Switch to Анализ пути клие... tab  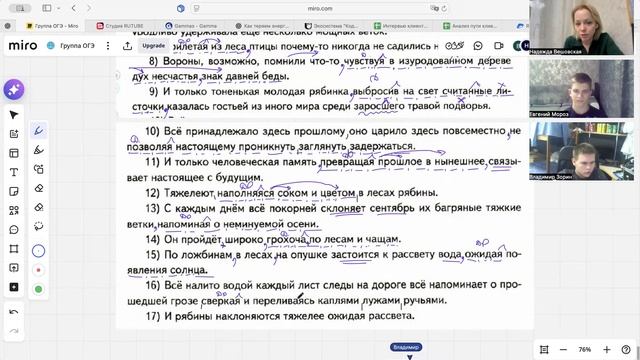[x=470, y=26]
